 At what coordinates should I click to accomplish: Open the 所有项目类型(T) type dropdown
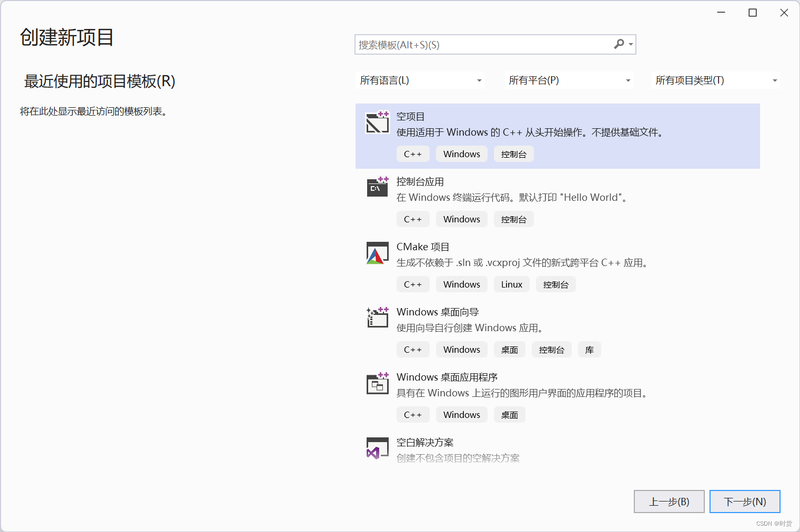point(715,80)
